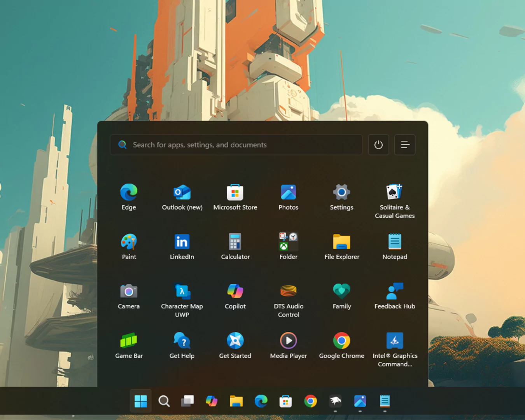Viewport: 525px width, 420px height.
Task: Open File Explorer from the taskbar
Action: 236,401
